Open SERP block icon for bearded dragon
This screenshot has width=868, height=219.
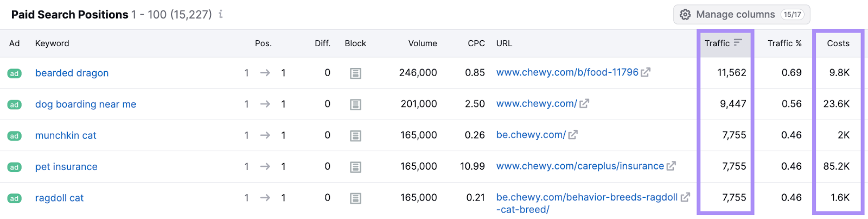tap(355, 73)
